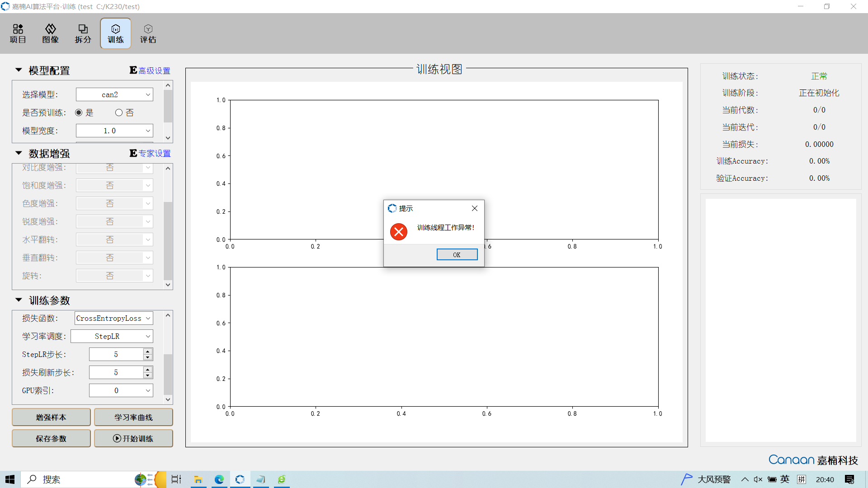
Task: Open the 项目 (Project) toolbar icon
Action: pos(18,33)
